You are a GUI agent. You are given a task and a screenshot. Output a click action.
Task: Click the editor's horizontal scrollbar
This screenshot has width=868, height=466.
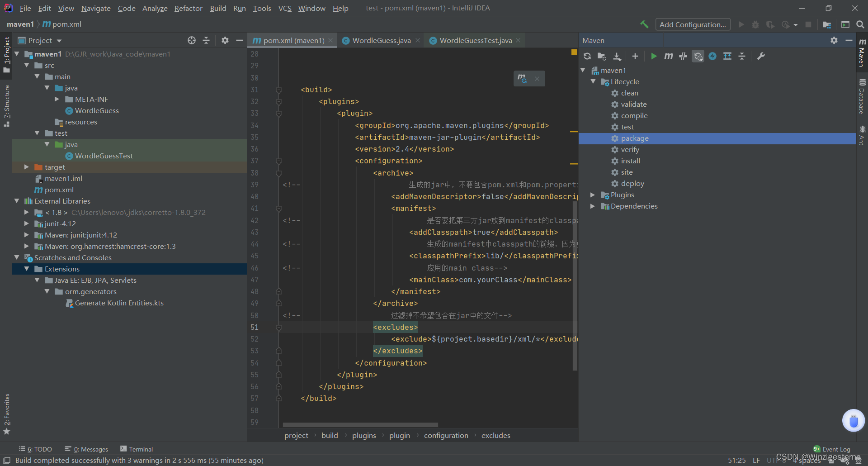click(x=360, y=425)
